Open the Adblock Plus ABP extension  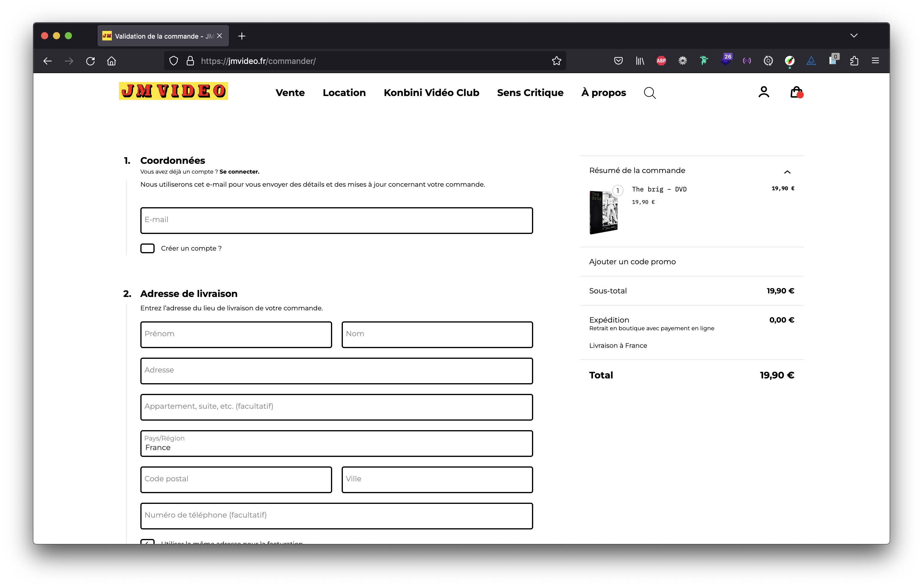[x=661, y=61]
